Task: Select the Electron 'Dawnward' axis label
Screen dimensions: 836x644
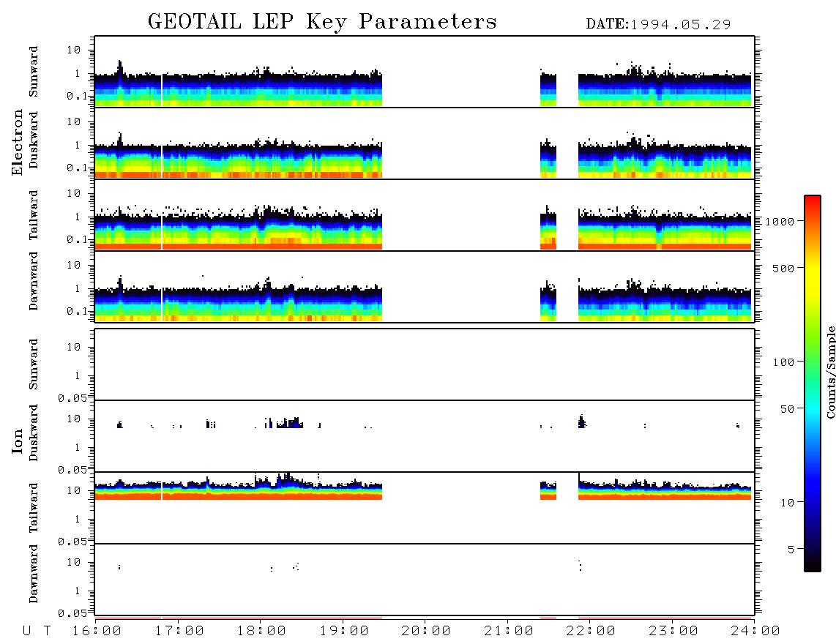Action: click(34, 281)
